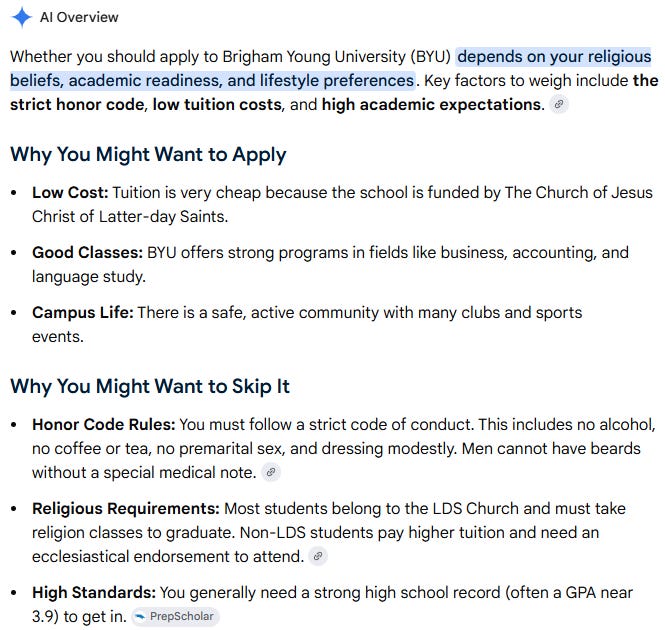
Task: Select the 'Campus Life:' bullet label
Action: click(83, 313)
